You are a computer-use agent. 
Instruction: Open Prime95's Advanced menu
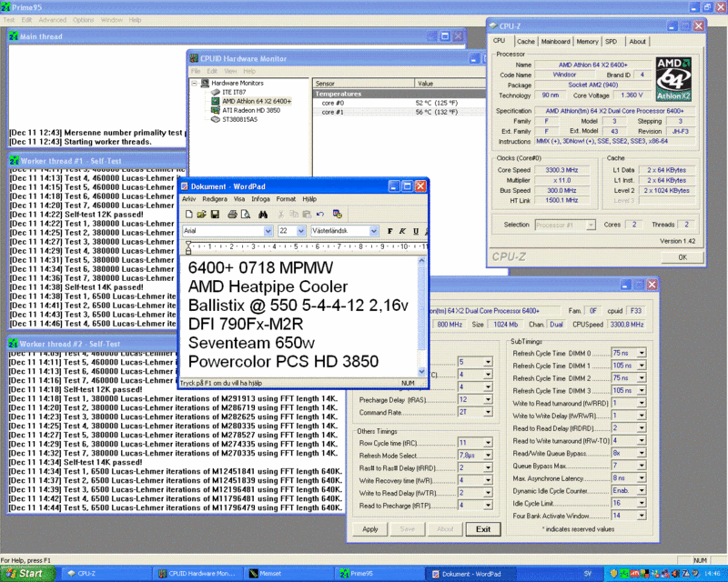point(53,20)
